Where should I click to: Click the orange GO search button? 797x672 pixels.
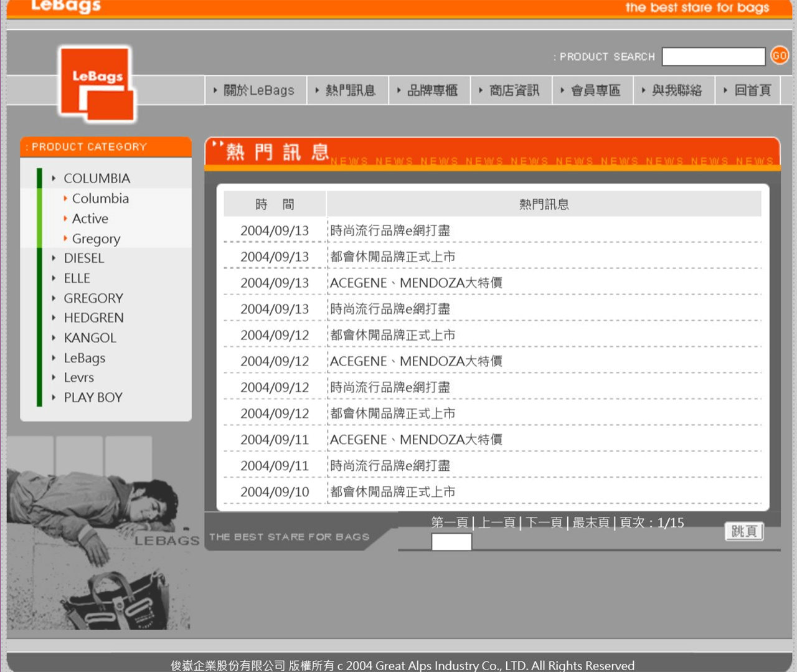click(x=779, y=55)
